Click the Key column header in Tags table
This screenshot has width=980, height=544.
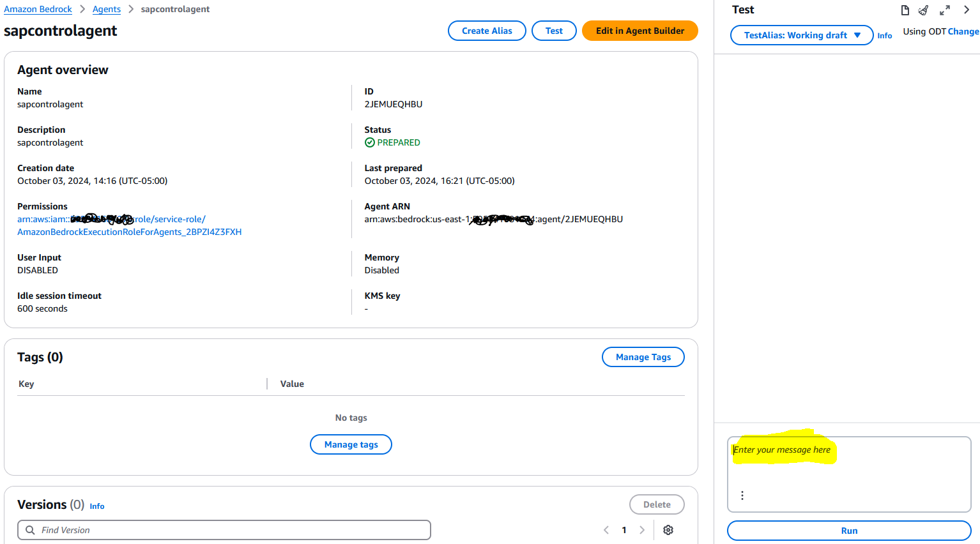[x=26, y=384]
